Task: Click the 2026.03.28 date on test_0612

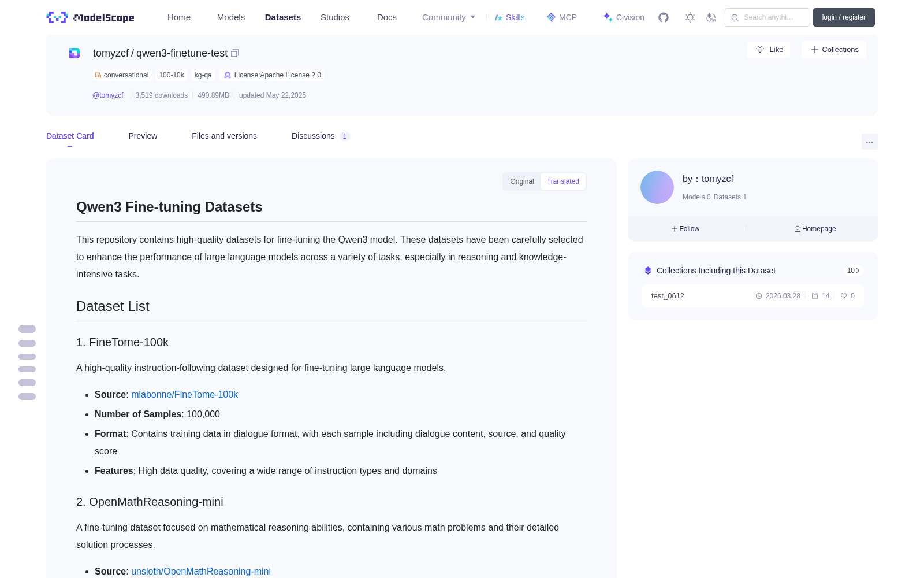Action: [x=783, y=296]
